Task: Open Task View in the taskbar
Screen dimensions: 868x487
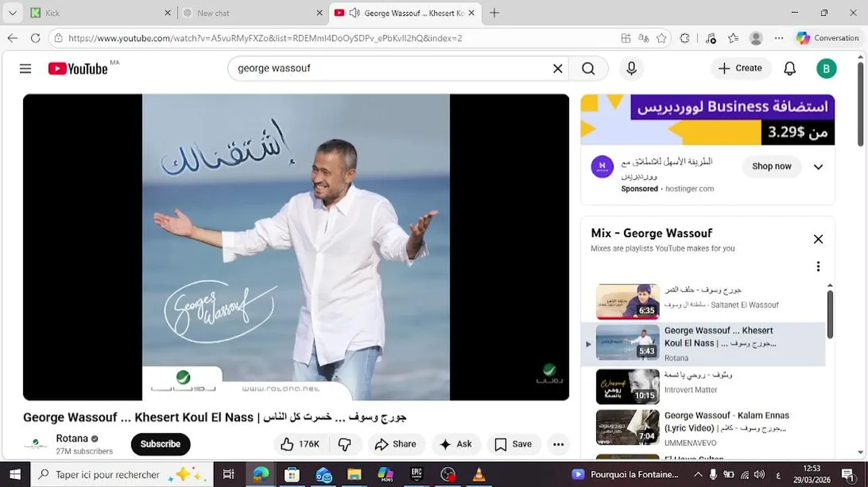Action: click(228, 474)
